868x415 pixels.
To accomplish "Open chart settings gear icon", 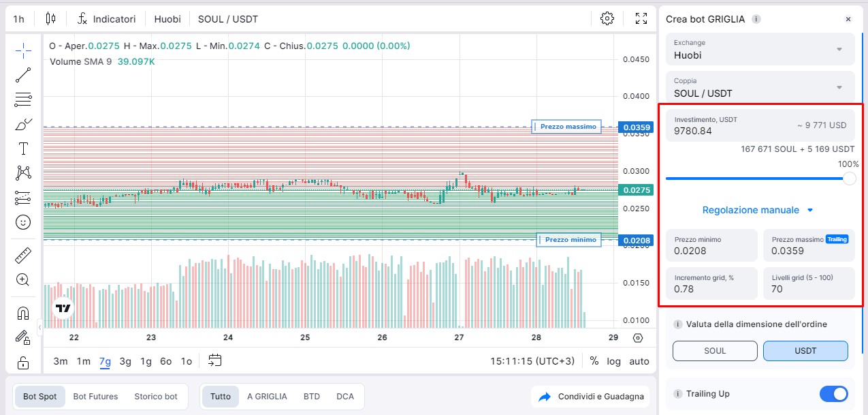I will [x=607, y=18].
